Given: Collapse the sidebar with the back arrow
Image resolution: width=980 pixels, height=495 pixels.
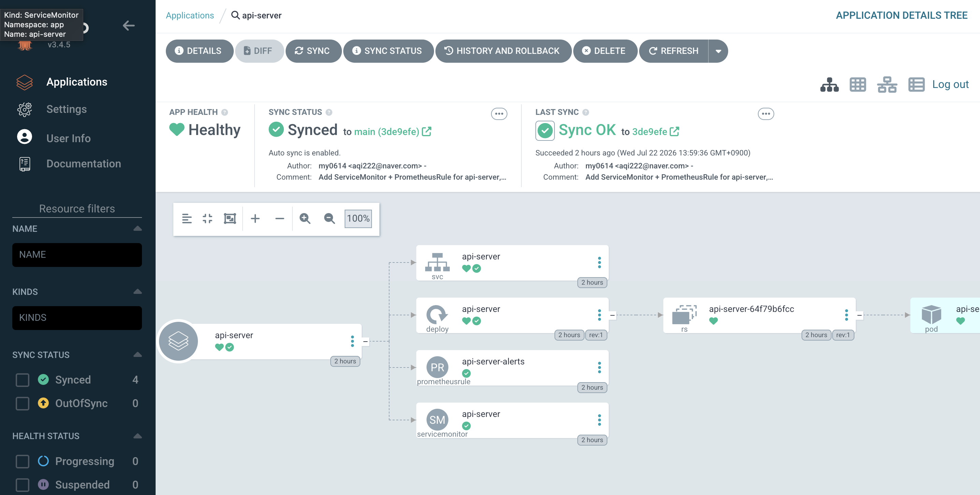Looking at the screenshot, I should pos(129,26).
